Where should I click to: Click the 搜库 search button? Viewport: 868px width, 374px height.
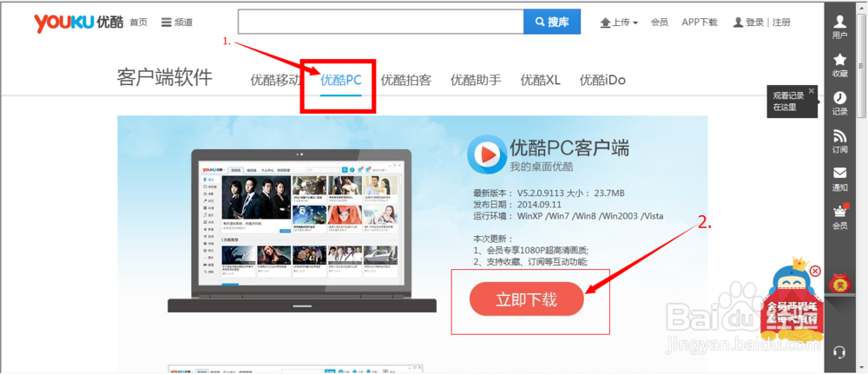click(x=552, y=23)
